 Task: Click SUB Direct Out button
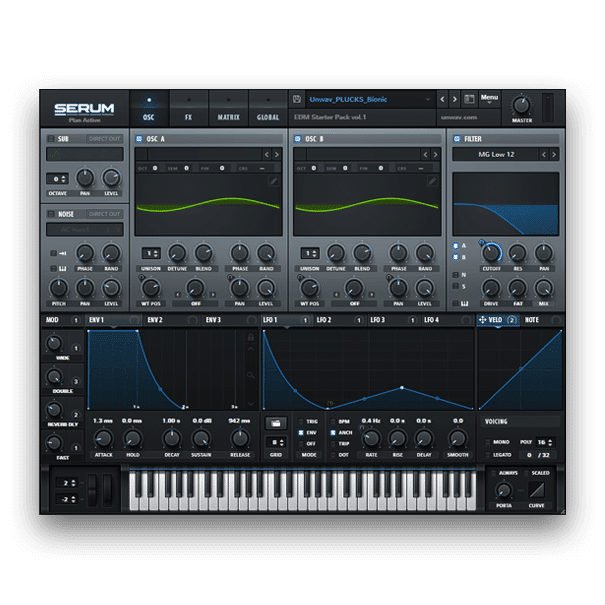pos(104,139)
